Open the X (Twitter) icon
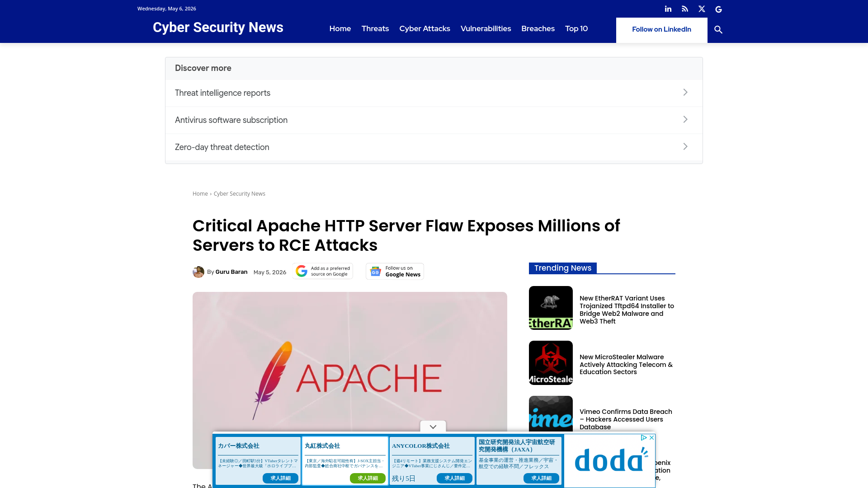 (702, 9)
